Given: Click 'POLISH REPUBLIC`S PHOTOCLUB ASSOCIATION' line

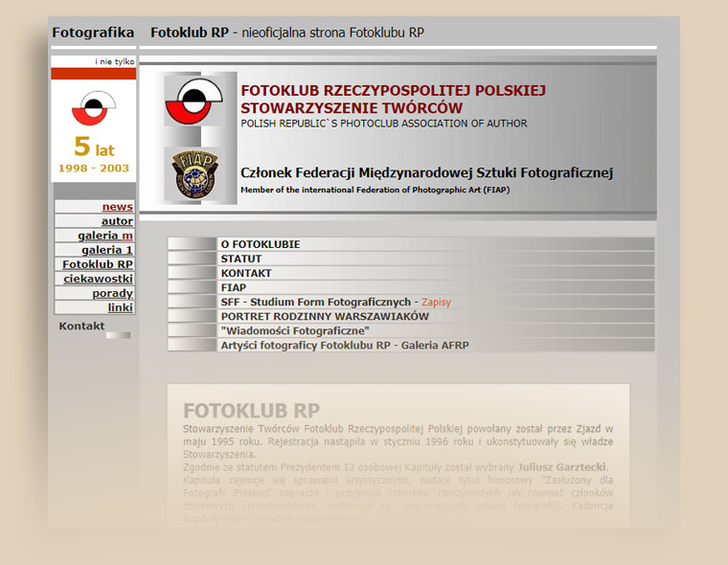Looking at the screenshot, I should tap(384, 124).
